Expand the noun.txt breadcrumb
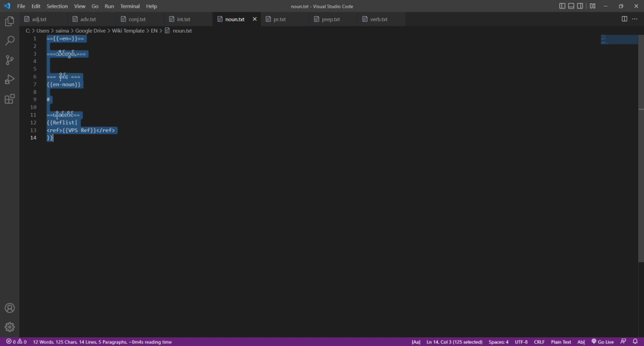Image resolution: width=644 pixels, height=346 pixels. click(x=178, y=30)
